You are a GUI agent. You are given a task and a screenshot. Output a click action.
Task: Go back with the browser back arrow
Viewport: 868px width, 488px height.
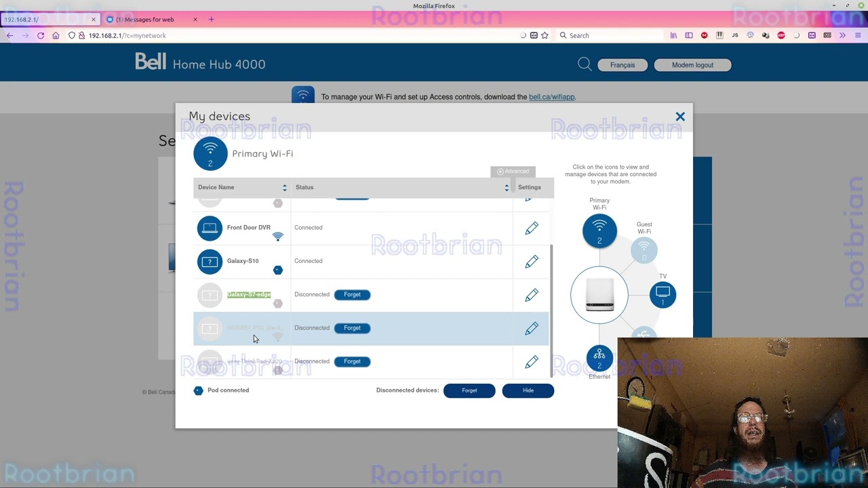tap(9, 35)
